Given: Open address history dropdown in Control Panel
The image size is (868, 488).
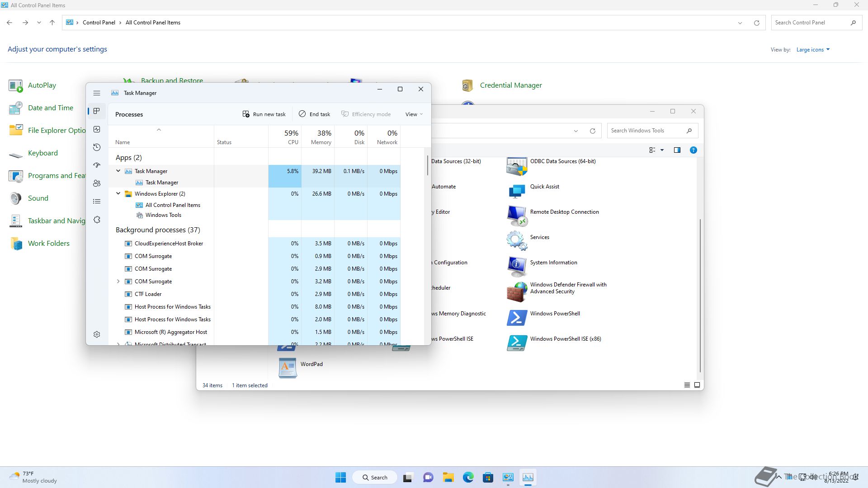Looking at the screenshot, I should click(740, 23).
